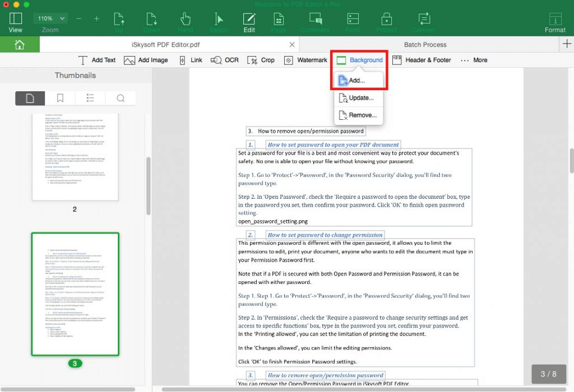Choose the Add Image tool

pyautogui.click(x=146, y=60)
